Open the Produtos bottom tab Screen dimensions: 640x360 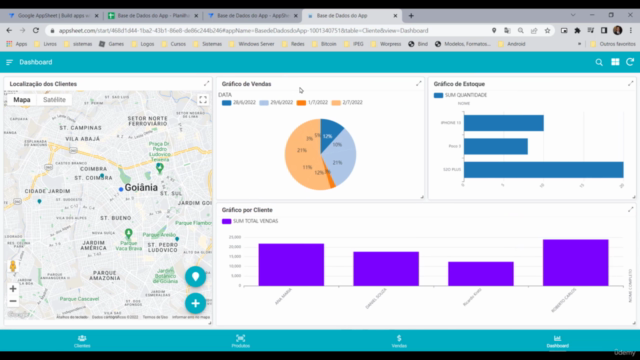click(x=240, y=341)
